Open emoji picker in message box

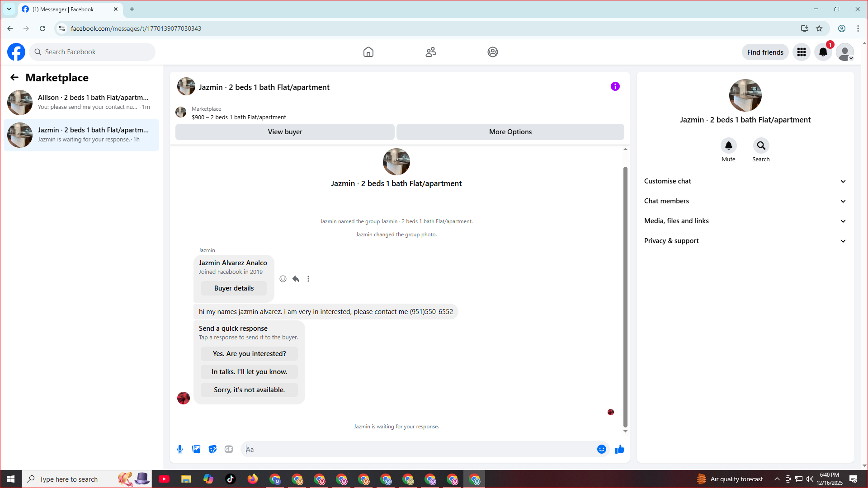(601, 449)
